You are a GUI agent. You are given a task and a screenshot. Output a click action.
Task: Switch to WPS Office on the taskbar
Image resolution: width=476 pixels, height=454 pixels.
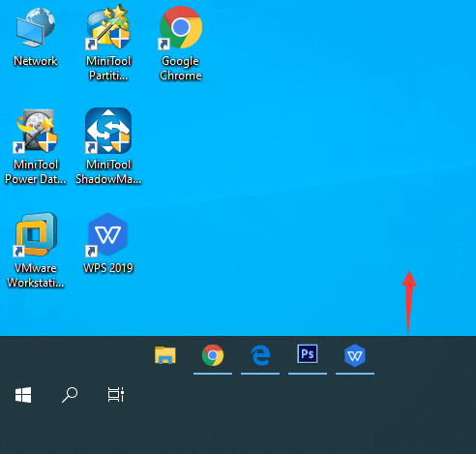[355, 355]
